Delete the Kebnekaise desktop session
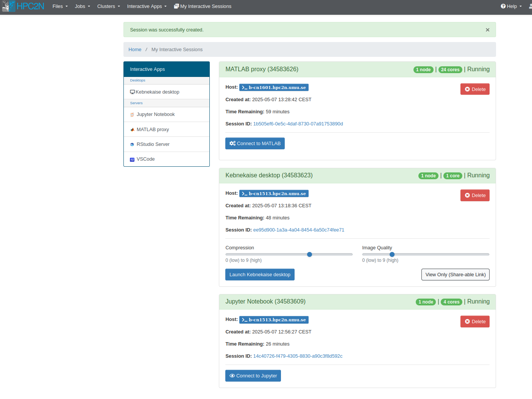This screenshot has height=399, width=532. click(x=475, y=196)
